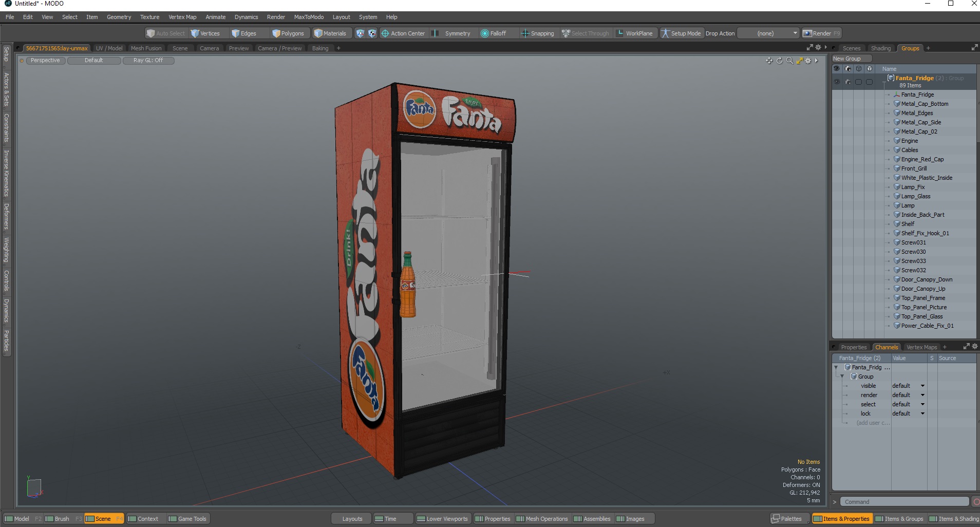Open the Vertex Map menu
Viewport: 980px width, 527px height.
pyautogui.click(x=182, y=17)
